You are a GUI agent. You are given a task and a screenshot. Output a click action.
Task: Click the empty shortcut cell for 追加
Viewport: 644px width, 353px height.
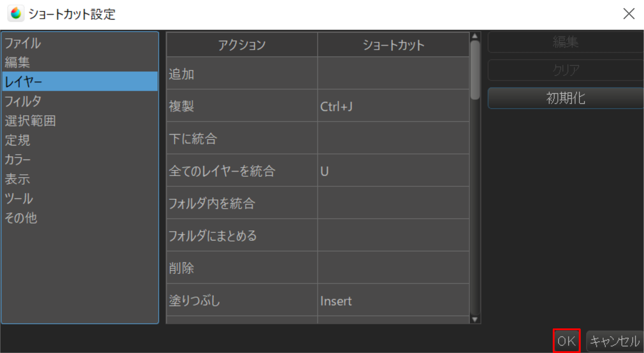coord(394,73)
